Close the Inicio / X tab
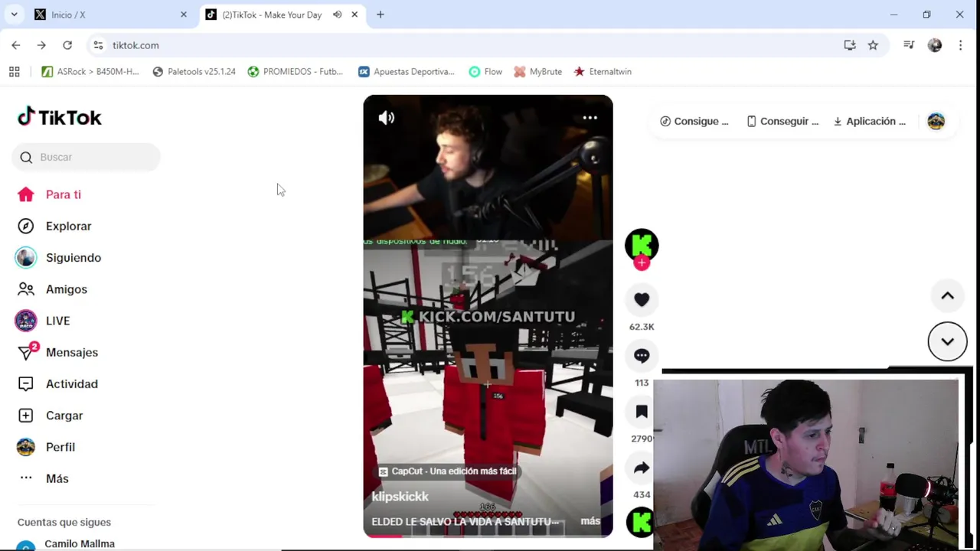The image size is (980, 551). [183, 15]
